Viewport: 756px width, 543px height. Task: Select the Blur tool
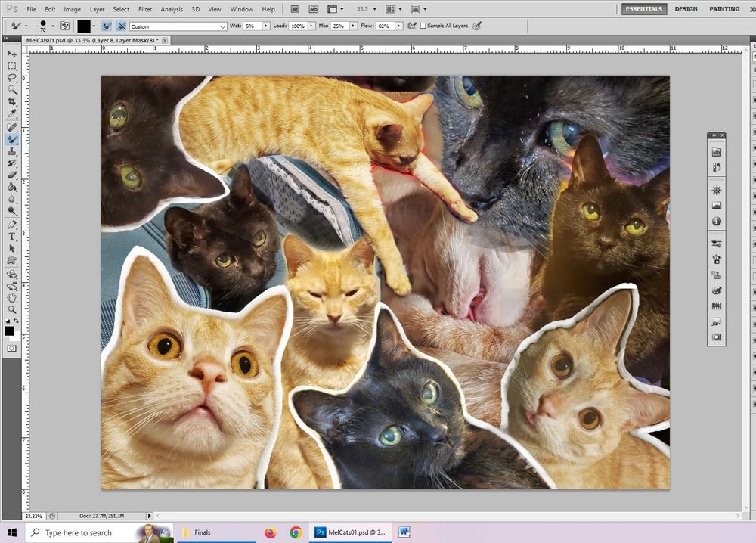pyautogui.click(x=11, y=199)
